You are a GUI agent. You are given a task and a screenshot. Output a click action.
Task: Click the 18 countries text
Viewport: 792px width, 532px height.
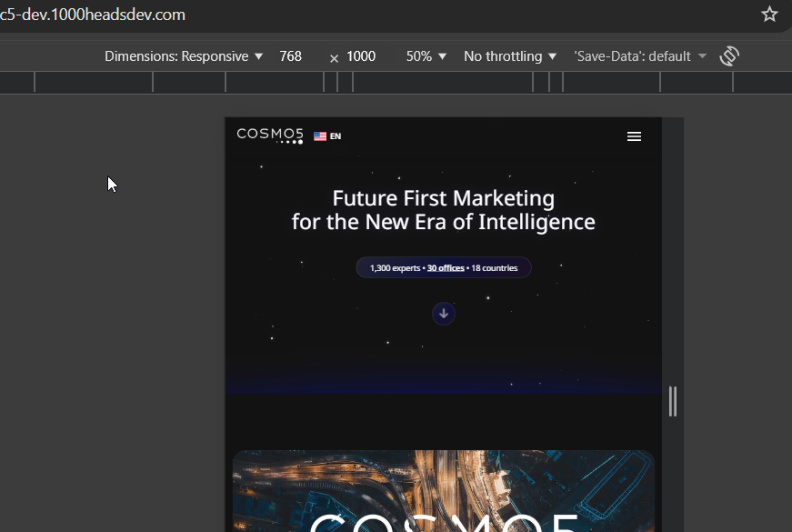tap(495, 267)
